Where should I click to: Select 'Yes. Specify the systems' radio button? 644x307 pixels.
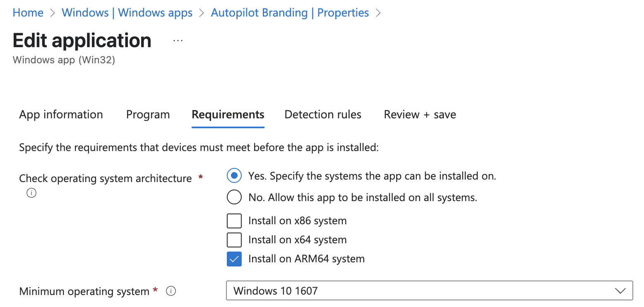234,176
